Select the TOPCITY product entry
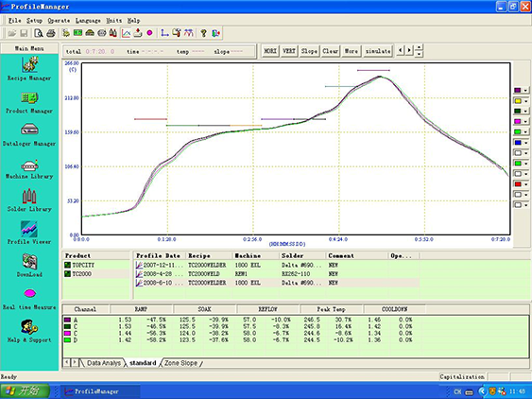 (x=83, y=265)
